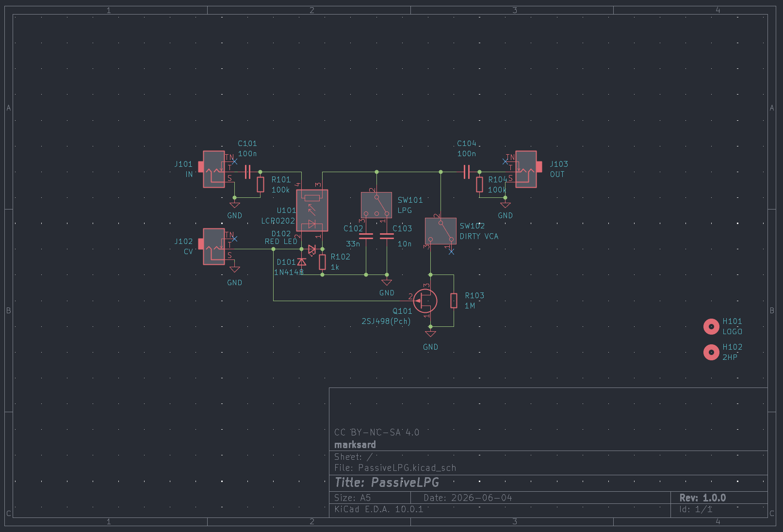Select the H101 LOGO mounting hole
This screenshot has width=783, height=532.
point(711,327)
